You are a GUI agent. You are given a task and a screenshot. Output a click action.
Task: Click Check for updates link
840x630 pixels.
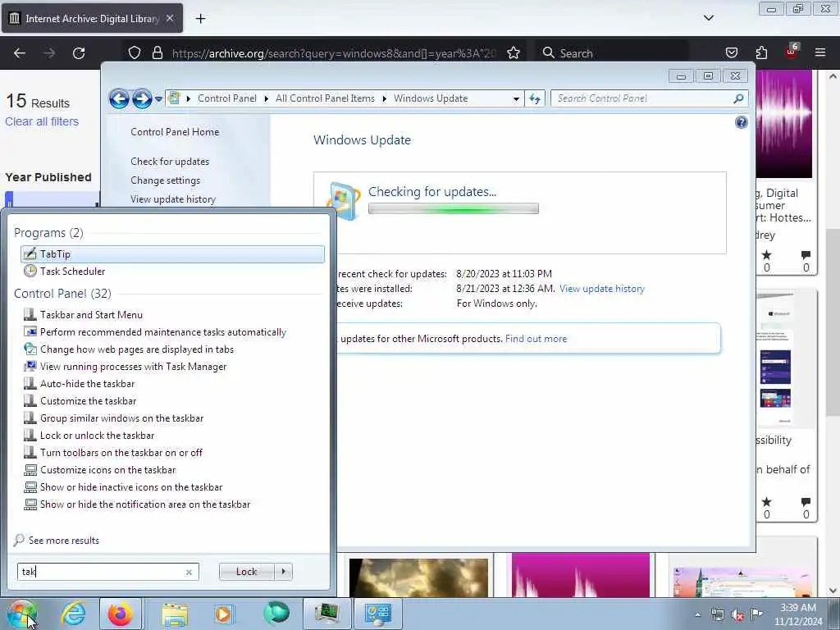point(170,162)
